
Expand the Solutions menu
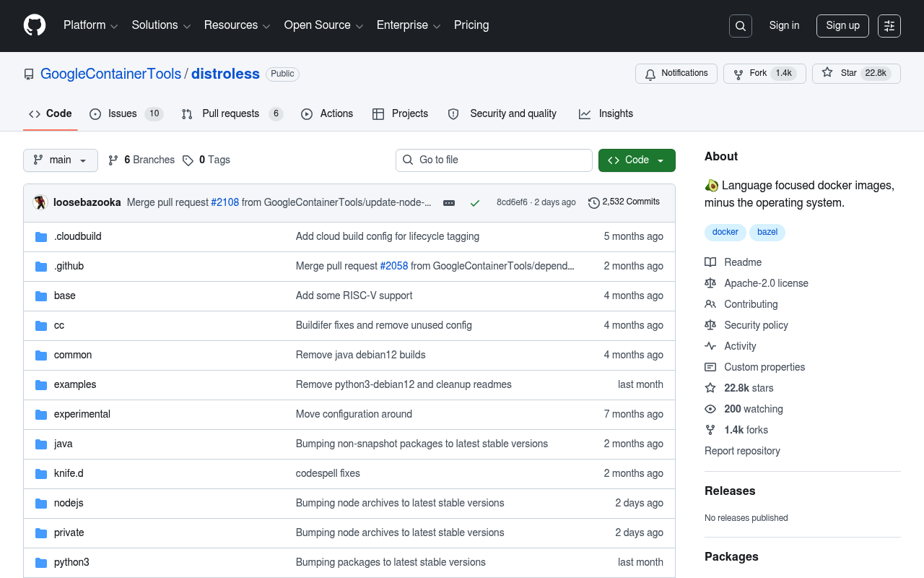coord(161,25)
